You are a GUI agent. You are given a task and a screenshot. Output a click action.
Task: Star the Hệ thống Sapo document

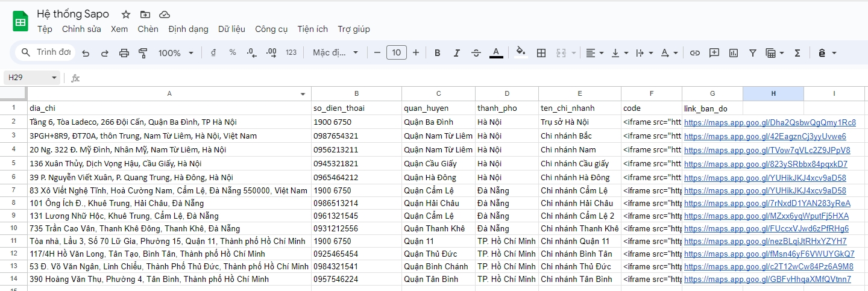(126, 14)
